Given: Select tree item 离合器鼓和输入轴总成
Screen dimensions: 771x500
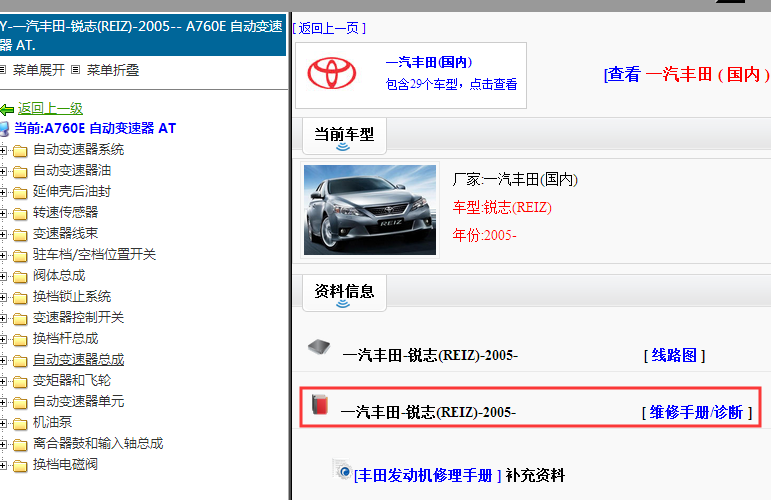Looking at the screenshot, I should 98,444.
